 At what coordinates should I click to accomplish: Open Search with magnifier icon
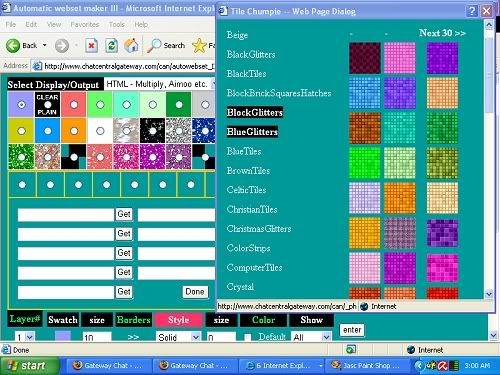(154, 45)
